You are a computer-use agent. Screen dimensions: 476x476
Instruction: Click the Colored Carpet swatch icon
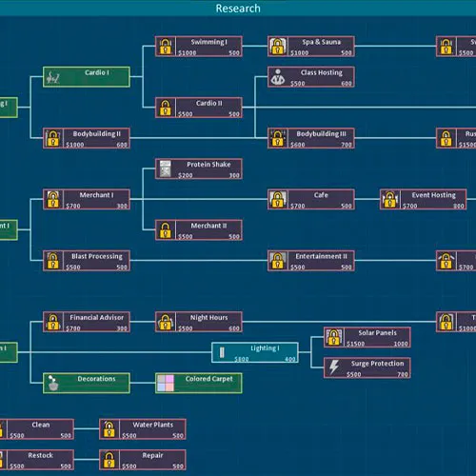coord(166,383)
